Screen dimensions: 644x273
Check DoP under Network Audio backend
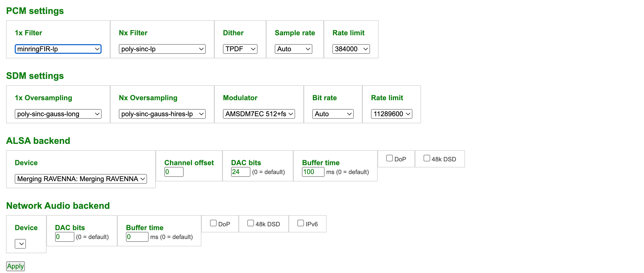click(213, 223)
